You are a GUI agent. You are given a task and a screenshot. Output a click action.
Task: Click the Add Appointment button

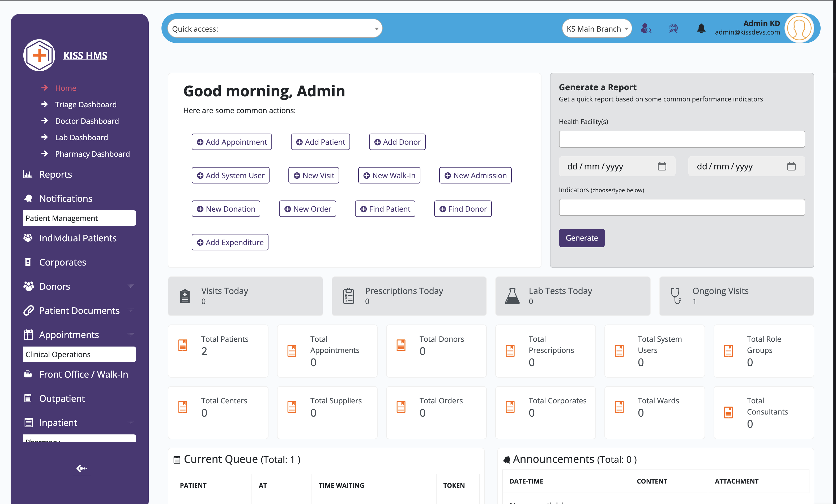click(232, 142)
